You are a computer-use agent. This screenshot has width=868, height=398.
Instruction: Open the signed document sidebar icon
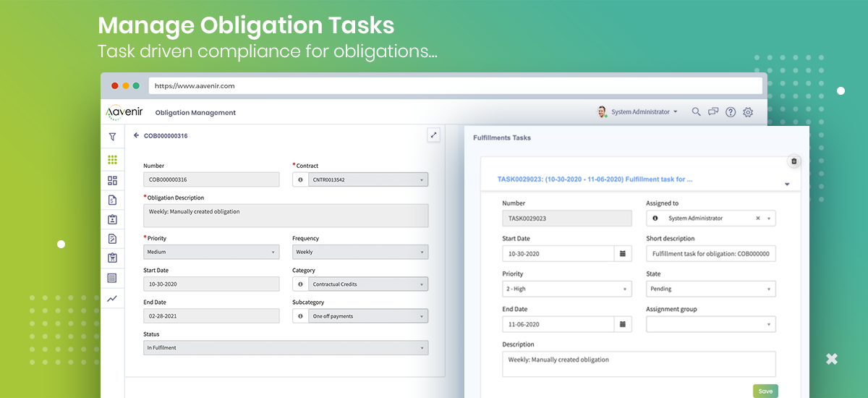point(112,239)
